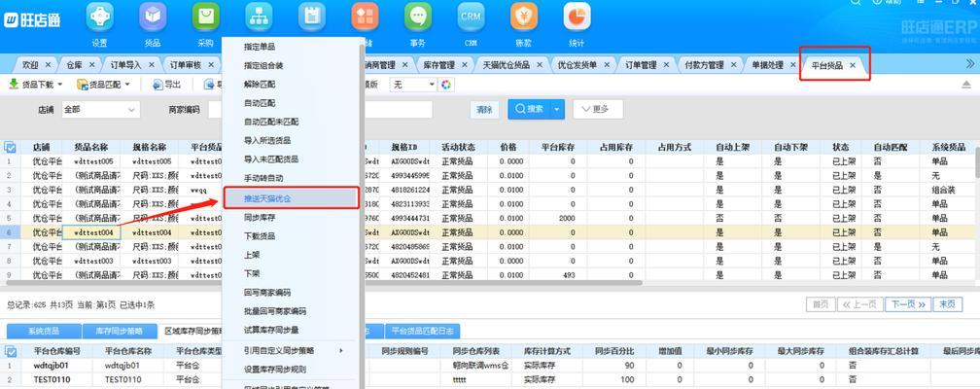Image resolution: width=980 pixels, height=389 pixels.
Task: Open the 事务 (Affairs) chat bubble module
Action: [418, 17]
